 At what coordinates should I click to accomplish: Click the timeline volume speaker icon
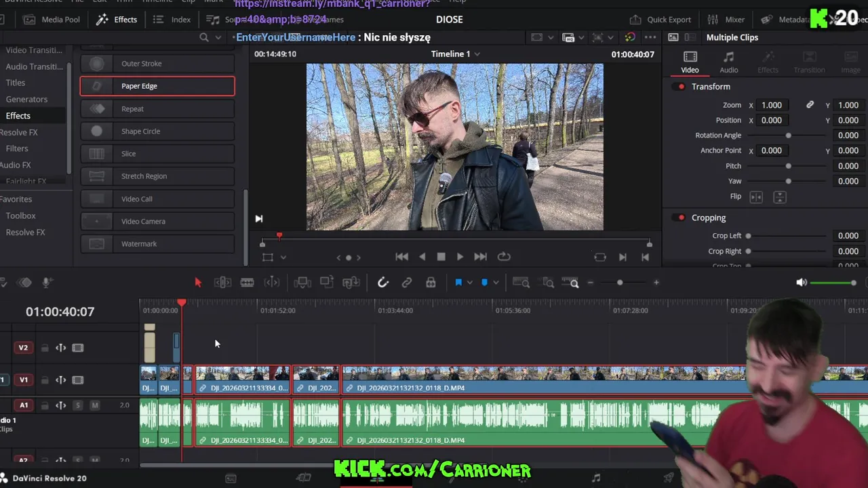801,283
